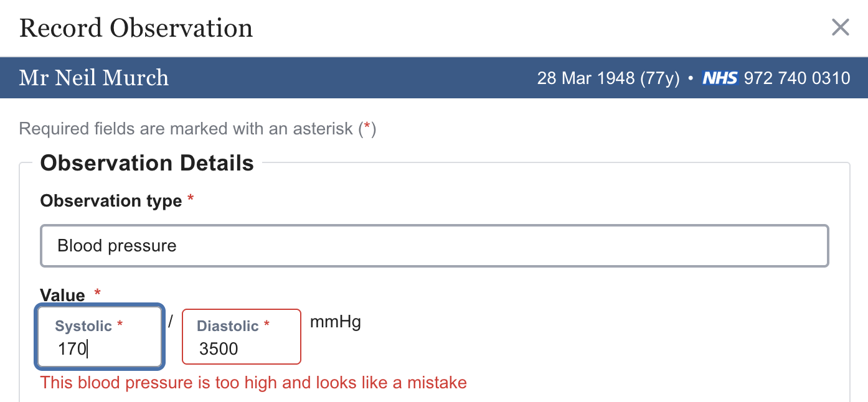
Task: Click the red asterisk beside Value label
Action: click(97, 292)
